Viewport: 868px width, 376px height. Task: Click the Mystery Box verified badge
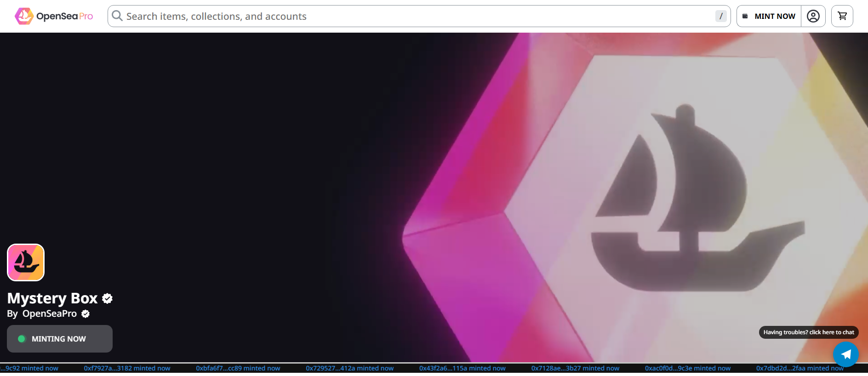click(108, 299)
